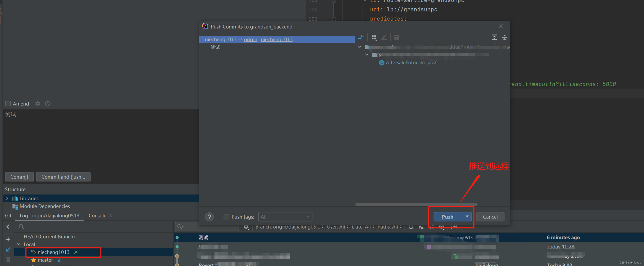Open commit options gear icon
The image size is (644, 266).
38,104
